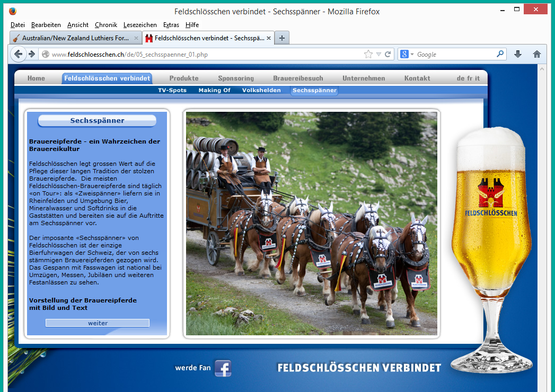
Task: Switch site language to it
Action: (477, 78)
